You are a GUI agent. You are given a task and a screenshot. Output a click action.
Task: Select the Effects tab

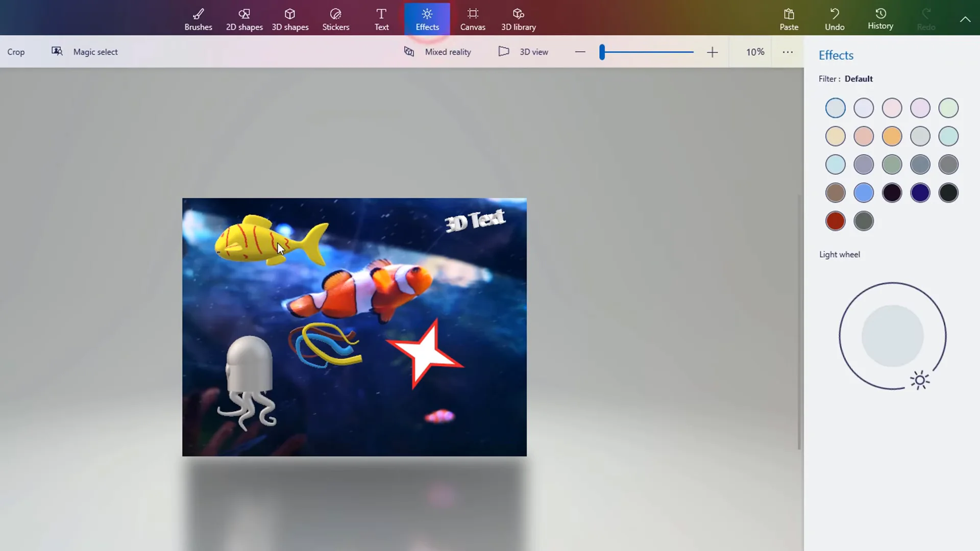point(427,19)
